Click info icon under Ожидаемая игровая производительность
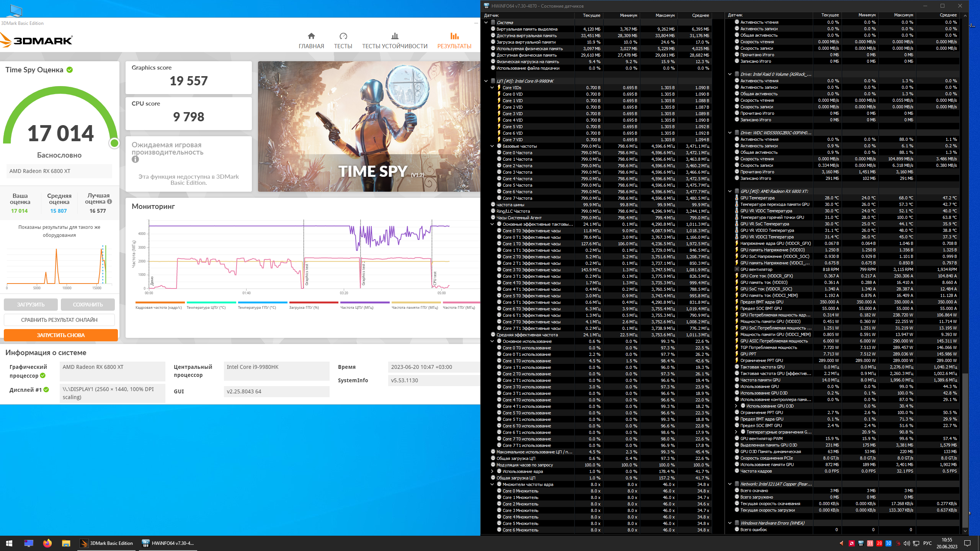The width and height of the screenshot is (980, 551). coord(135,160)
